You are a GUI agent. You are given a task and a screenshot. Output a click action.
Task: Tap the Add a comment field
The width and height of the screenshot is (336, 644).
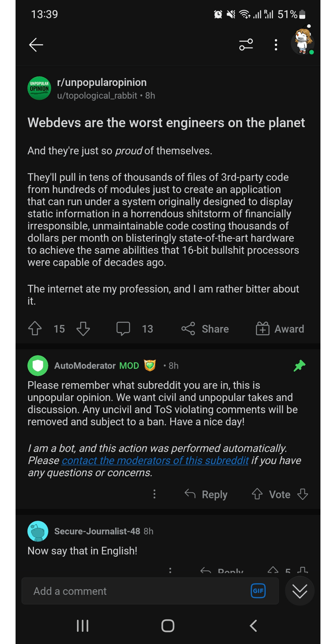click(x=124, y=590)
